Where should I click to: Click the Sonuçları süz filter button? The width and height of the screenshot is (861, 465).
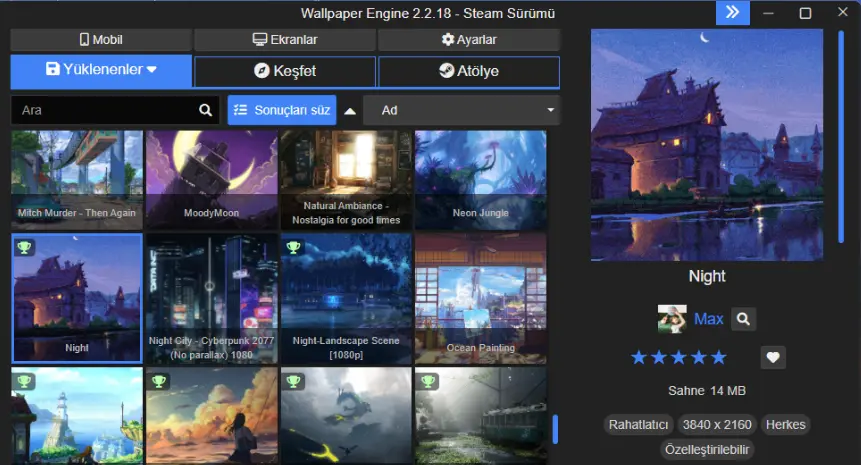[282, 110]
